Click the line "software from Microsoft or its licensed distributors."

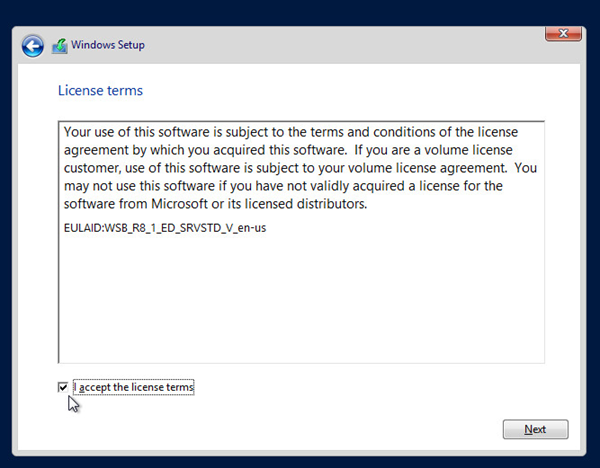point(215,204)
